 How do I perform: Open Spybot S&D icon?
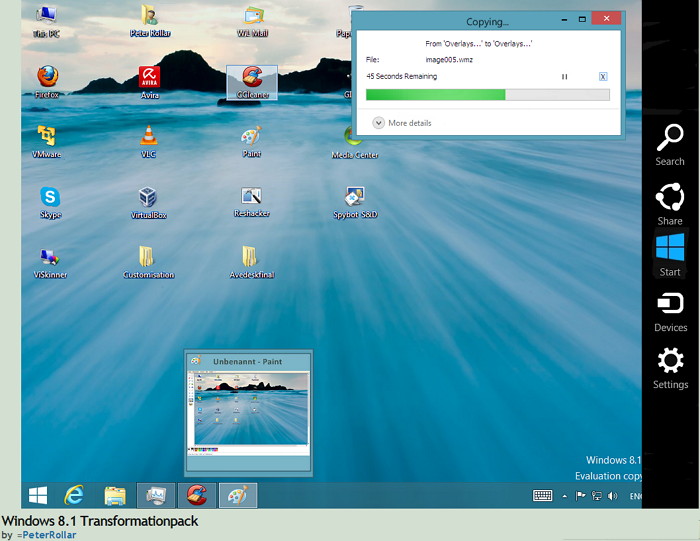(355, 203)
